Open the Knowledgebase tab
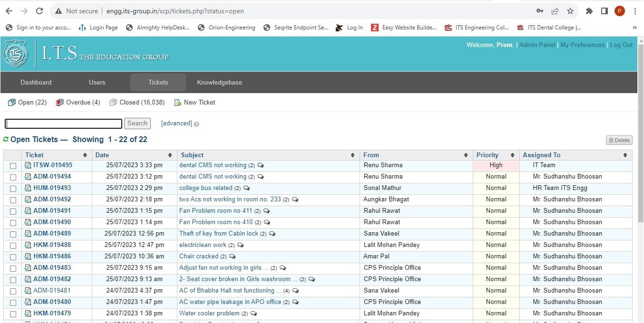The image size is (644, 323). [x=219, y=82]
